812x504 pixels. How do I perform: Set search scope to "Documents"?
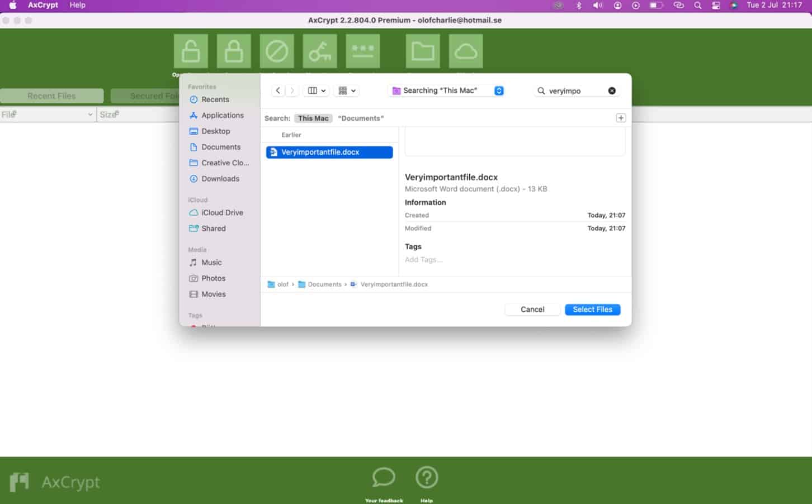(x=361, y=118)
